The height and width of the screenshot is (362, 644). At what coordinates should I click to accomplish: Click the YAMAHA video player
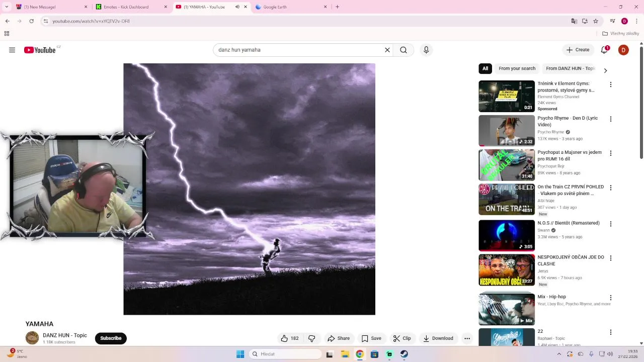pyautogui.click(x=249, y=189)
